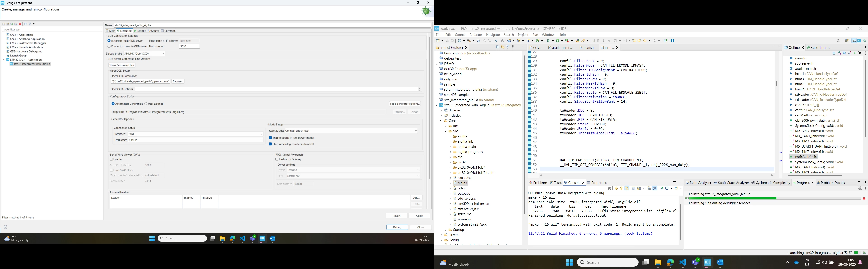Screen dimensions: 868x269
Task: Click Back navigation yellow arrow in IDE toolbar
Action: 645,41
